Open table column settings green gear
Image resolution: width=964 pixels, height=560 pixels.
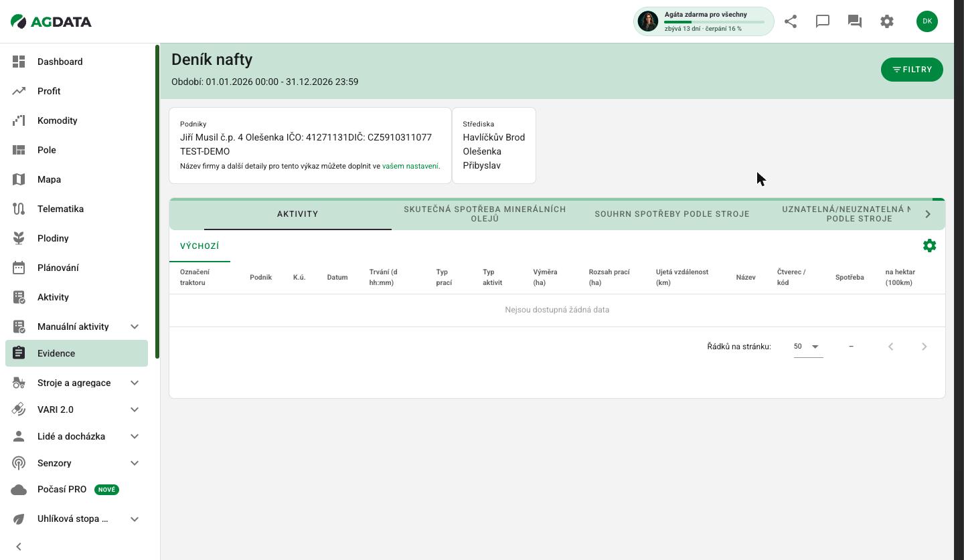click(x=929, y=246)
